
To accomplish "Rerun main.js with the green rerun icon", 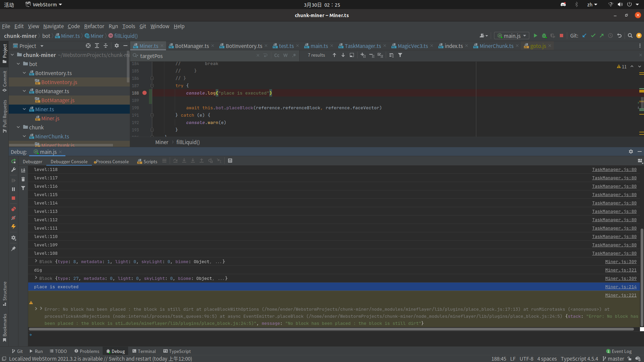I will click(13, 162).
